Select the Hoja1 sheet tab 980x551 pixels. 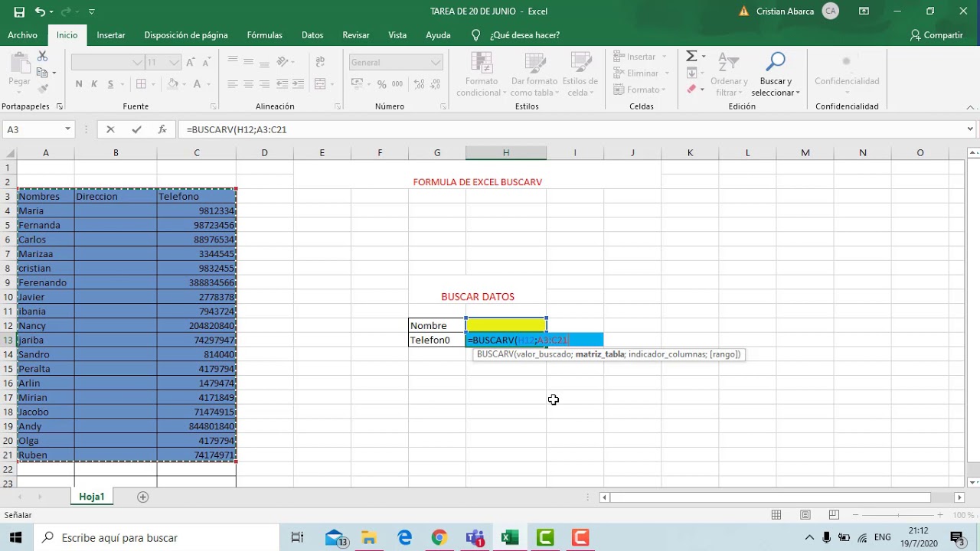click(x=91, y=497)
